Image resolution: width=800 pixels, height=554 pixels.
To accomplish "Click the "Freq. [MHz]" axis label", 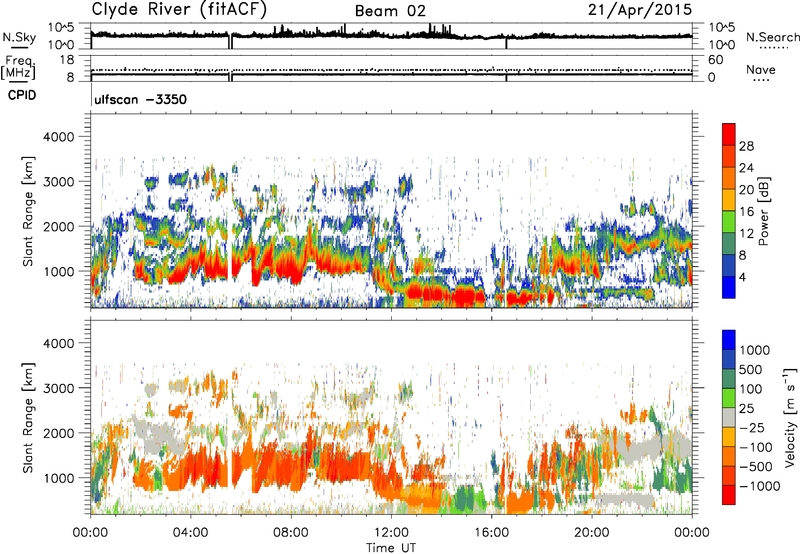I will coord(18,68).
